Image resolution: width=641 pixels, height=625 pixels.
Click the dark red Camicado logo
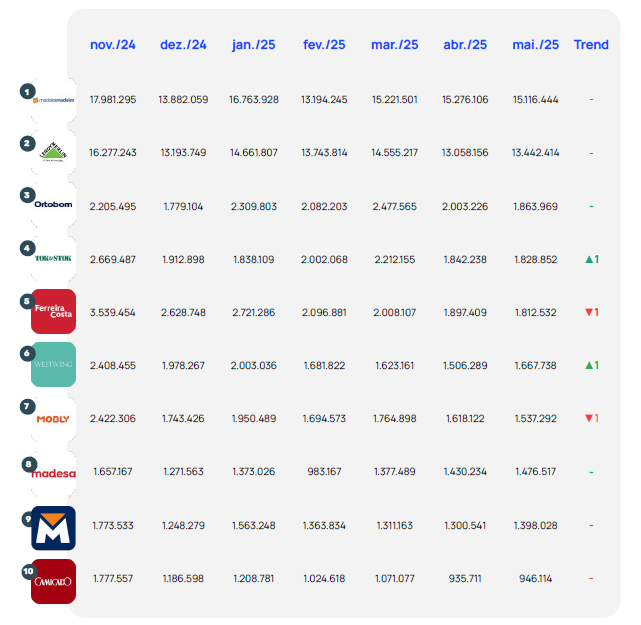(54, 581)
